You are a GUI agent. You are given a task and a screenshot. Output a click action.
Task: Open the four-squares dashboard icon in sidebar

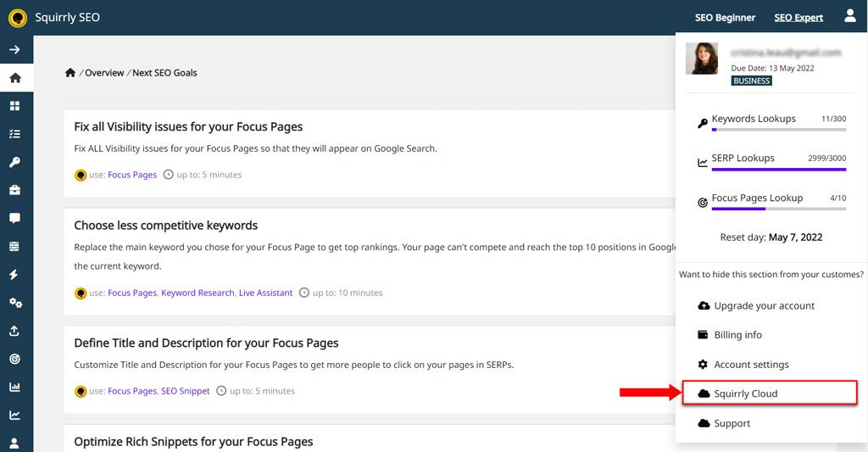[15, 106]
